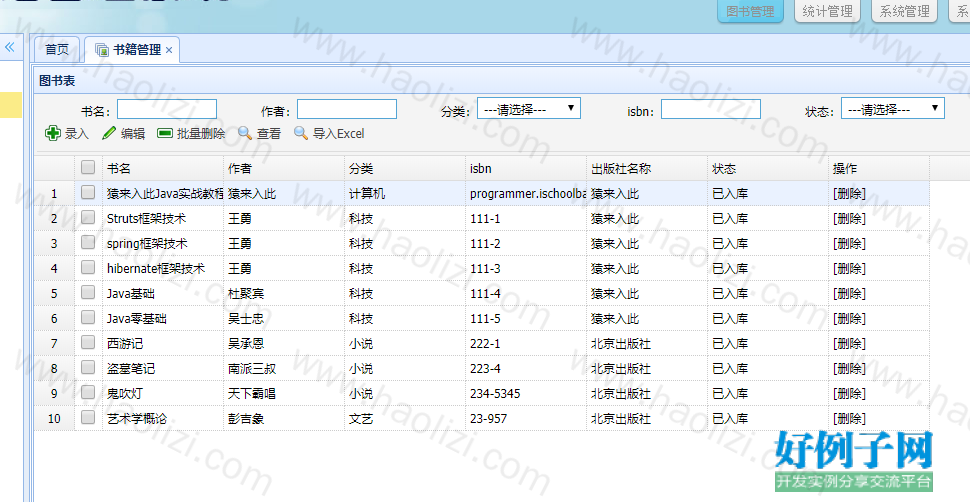This screenshot has width=970, height=502.
Task: Check the row for Java零基础
Action: 88,317
